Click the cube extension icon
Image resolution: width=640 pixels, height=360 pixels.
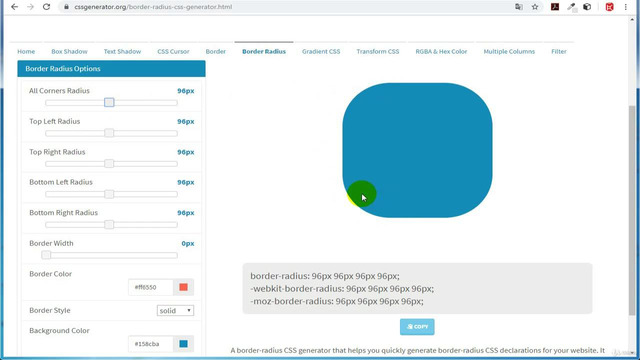pos(587,7)
